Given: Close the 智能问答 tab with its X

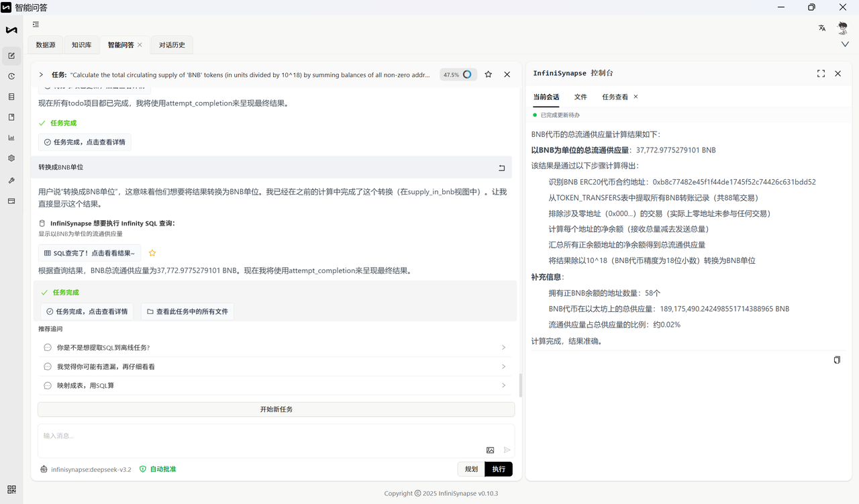Looking at the screenshot, I should pos(140,45).
